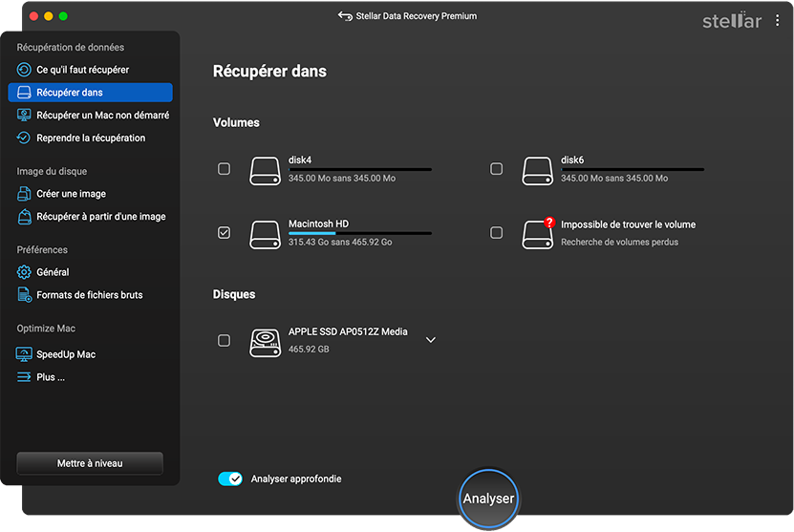Click 'APPLE SSD AP0512Z Media' disk name

(x=348, y=331)
